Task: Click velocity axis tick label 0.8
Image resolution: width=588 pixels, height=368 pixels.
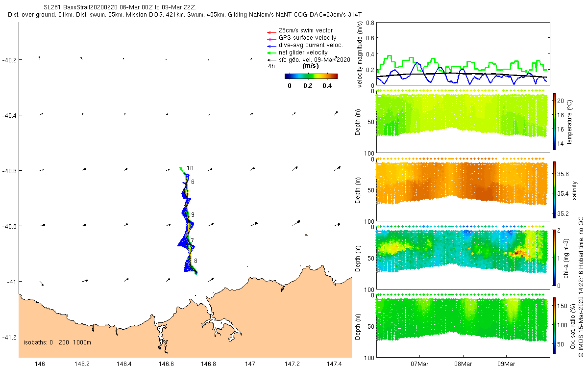Action: click(x=370, y=23)
